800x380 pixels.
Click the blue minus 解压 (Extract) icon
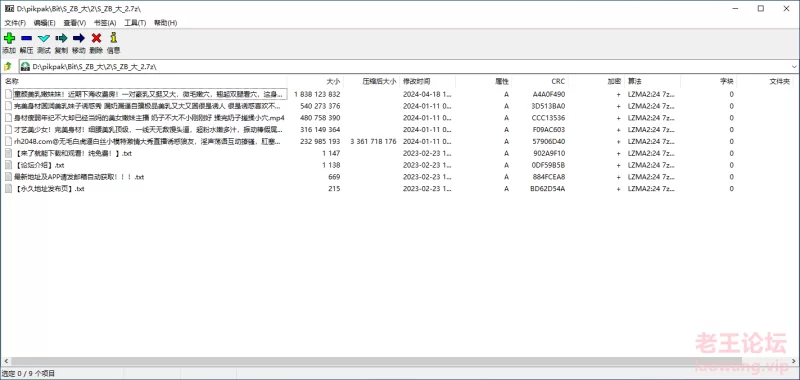coord(27,38)
